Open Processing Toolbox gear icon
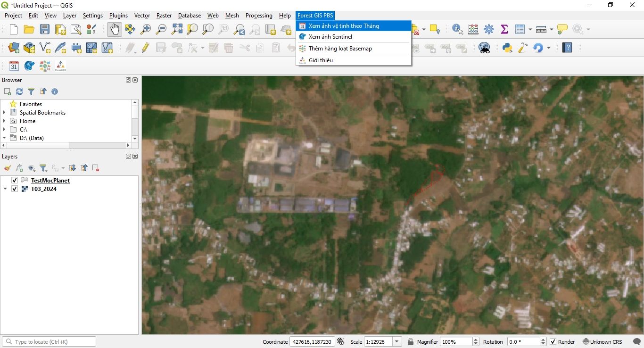644x348 pixels. click(489, 29)
